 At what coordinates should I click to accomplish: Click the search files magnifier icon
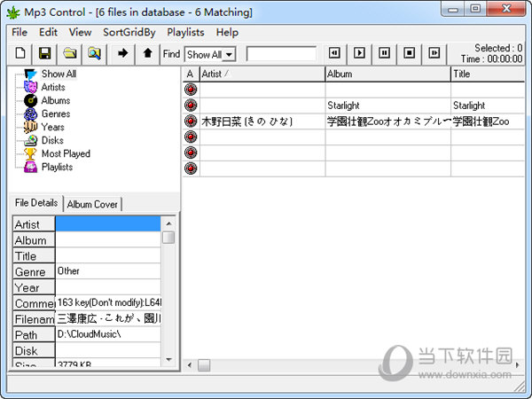coord(94,53)
